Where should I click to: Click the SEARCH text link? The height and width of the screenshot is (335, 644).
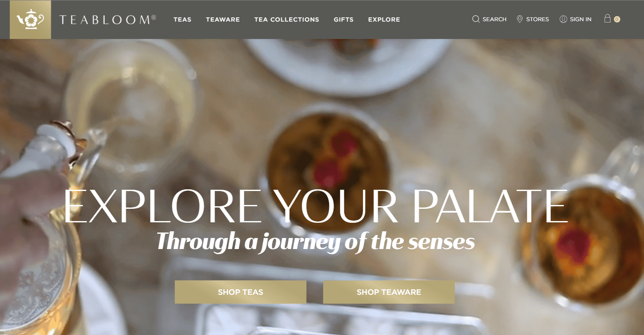click(494, 19)
